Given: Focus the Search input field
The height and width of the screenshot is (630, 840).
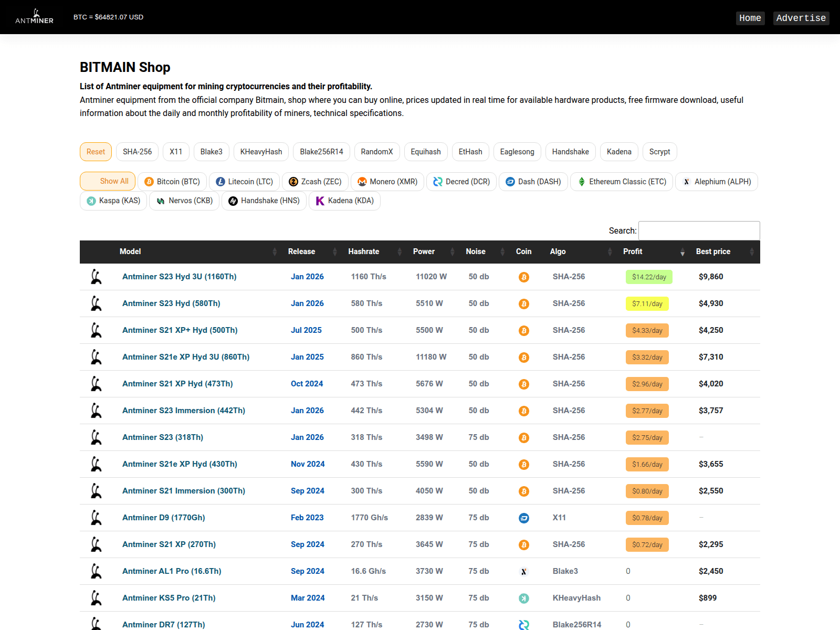Looking at the screenshot, I should tap(699, 230).
